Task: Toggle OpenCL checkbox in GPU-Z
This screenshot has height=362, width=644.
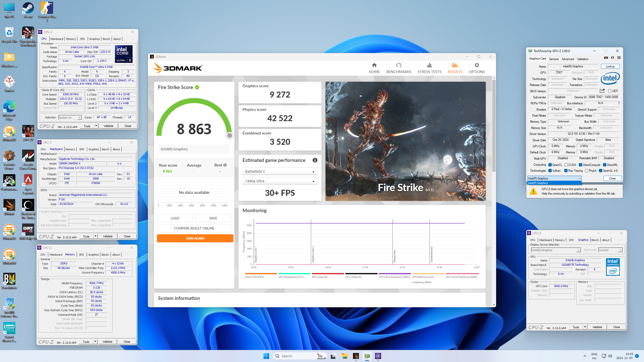Action: point(550,165)
